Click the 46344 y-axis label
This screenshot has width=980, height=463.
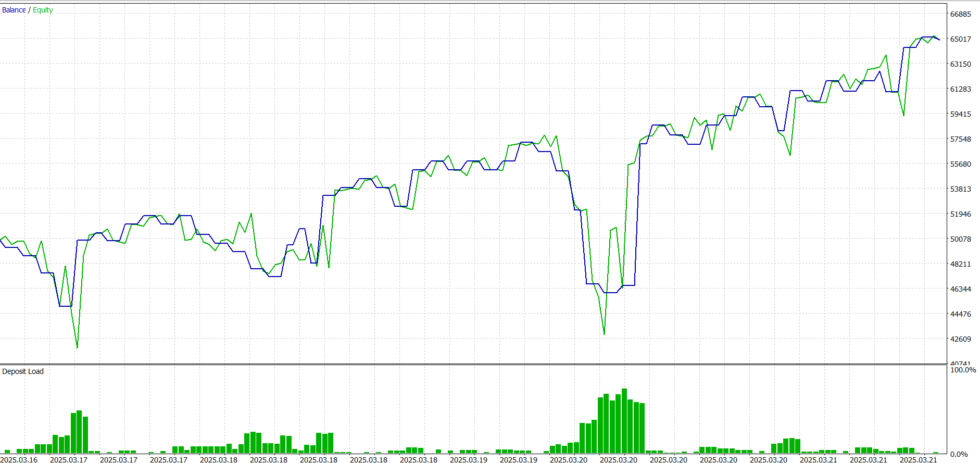tap(960, 289)
